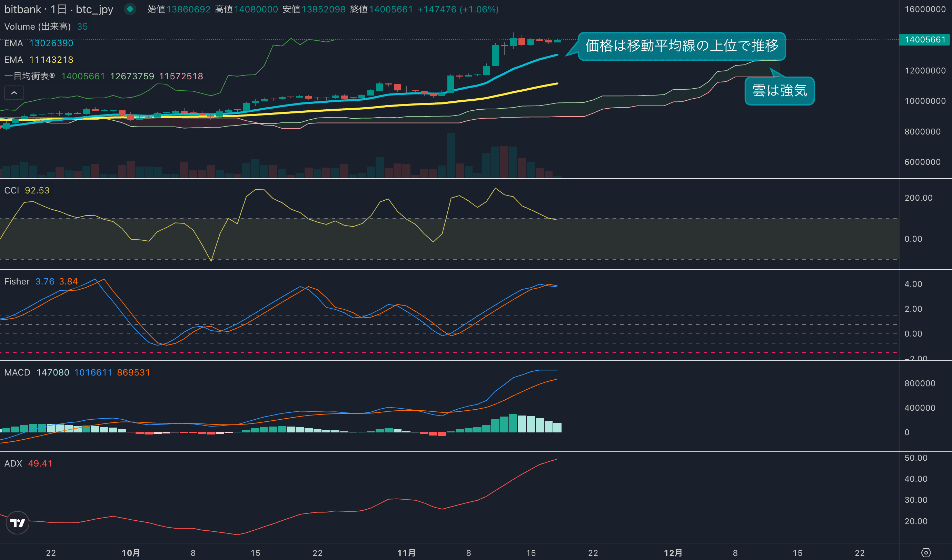Click the green market status dot
Viewport: 952px width, 560px height.
point(130,9)
